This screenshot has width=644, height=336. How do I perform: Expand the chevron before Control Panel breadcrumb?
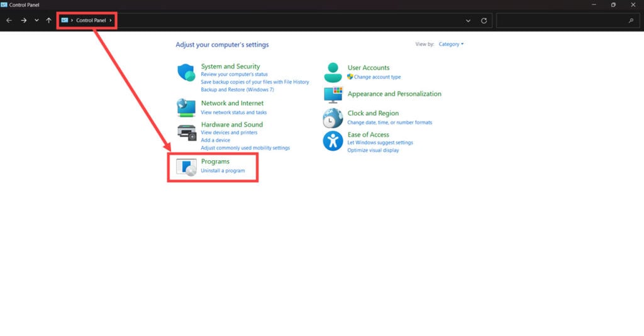(72, 20)
